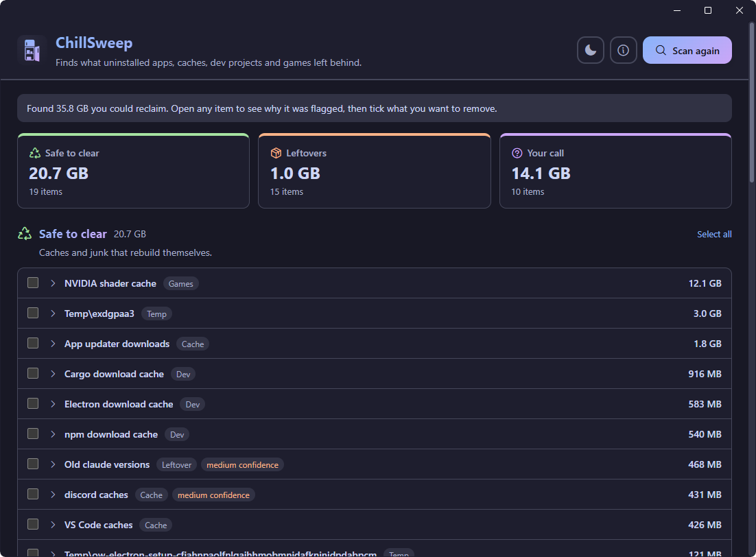
Task: Click the 583 MB size value
Action: coord(705,403)
